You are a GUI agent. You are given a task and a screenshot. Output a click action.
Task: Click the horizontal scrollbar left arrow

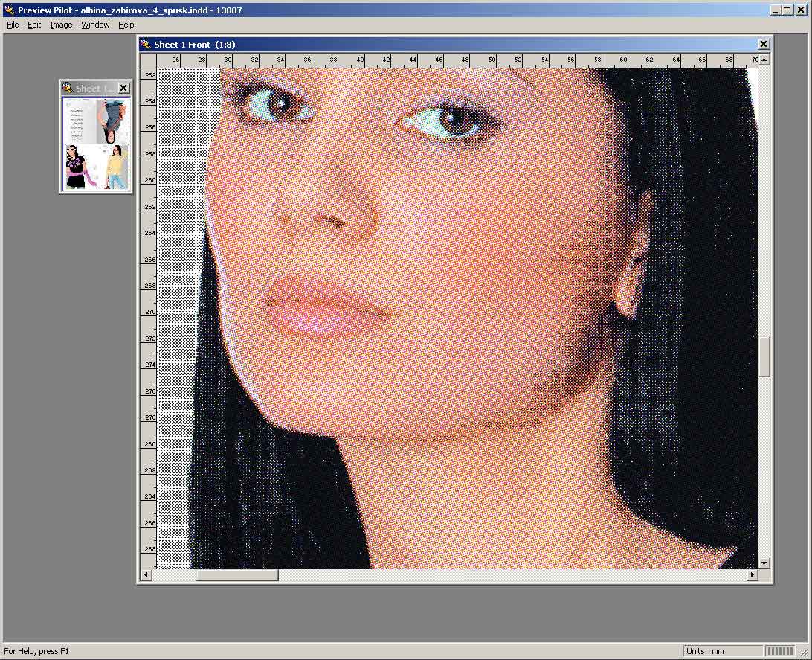(x=146, y=574)
